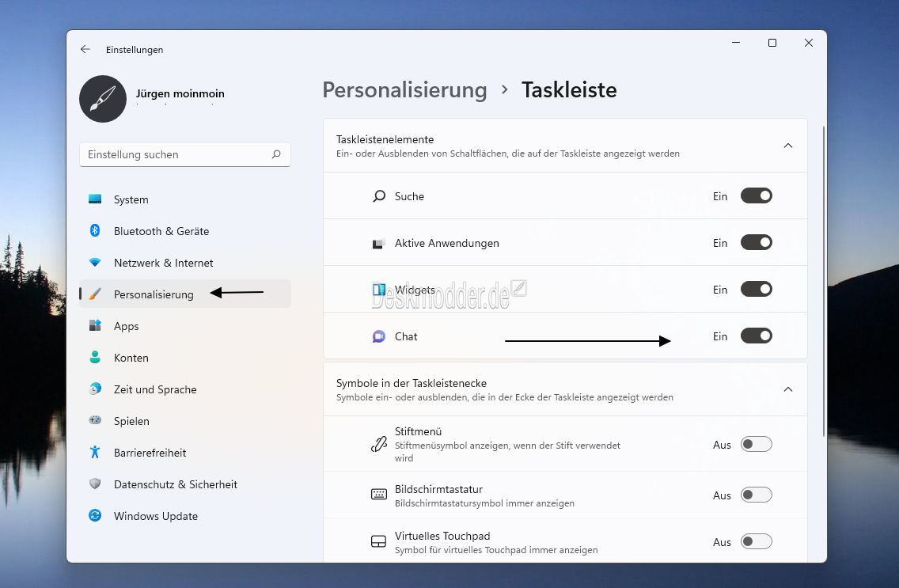Click the Widgets icon
The height and width of the screenshot is (588, 899).
[379, 290]
